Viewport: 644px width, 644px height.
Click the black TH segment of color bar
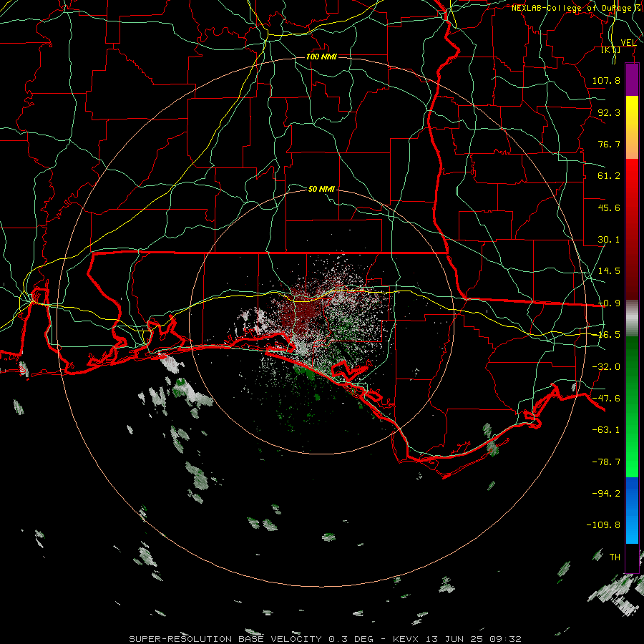[632, 557]
